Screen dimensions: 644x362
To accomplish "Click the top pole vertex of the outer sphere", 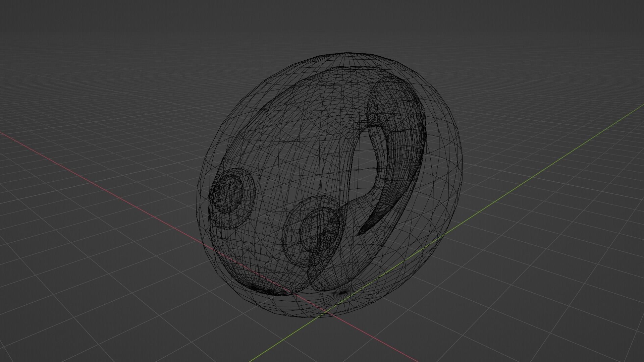I will 347,53.
